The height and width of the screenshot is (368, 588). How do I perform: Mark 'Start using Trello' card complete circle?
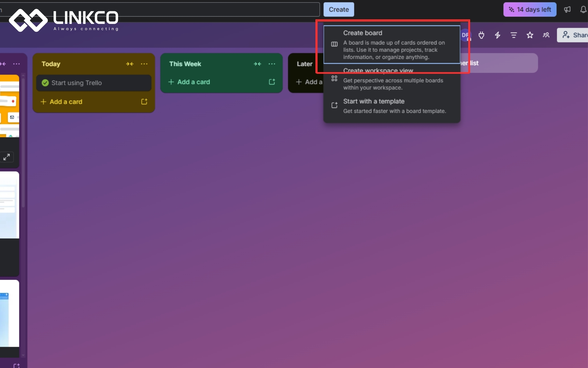pyautogui.click(x=45, y=83)
